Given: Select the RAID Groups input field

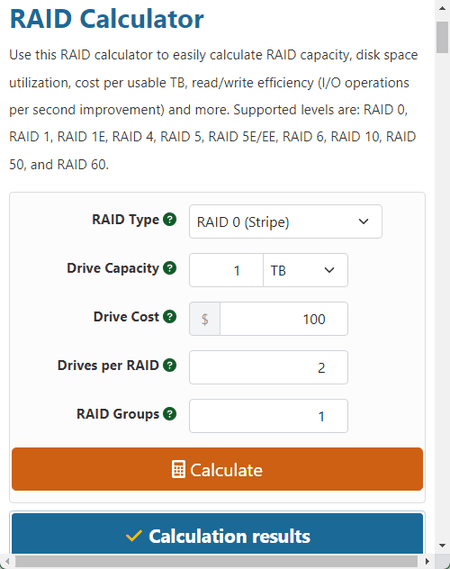Looking at the screenshot, I should [x=269, y=416].
